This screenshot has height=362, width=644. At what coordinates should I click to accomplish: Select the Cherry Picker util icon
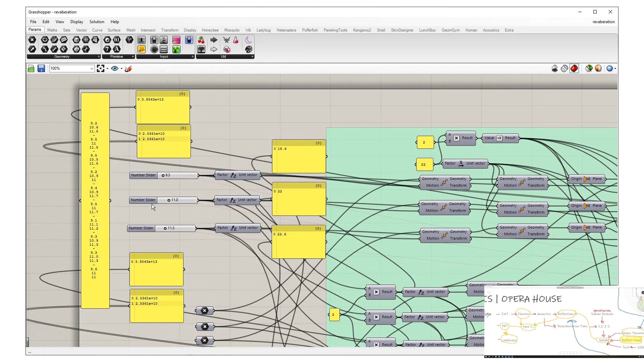click(201, 40)
